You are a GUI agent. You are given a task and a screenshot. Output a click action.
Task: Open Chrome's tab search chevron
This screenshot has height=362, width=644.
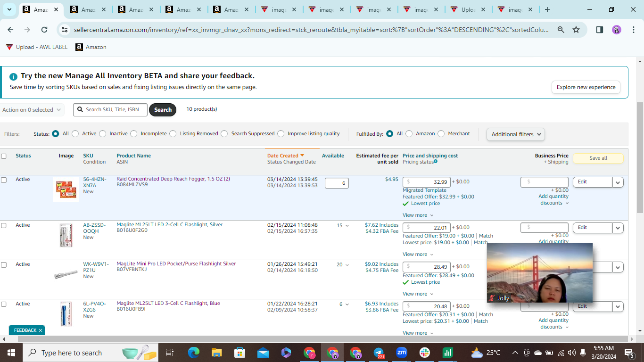[9, 9]
